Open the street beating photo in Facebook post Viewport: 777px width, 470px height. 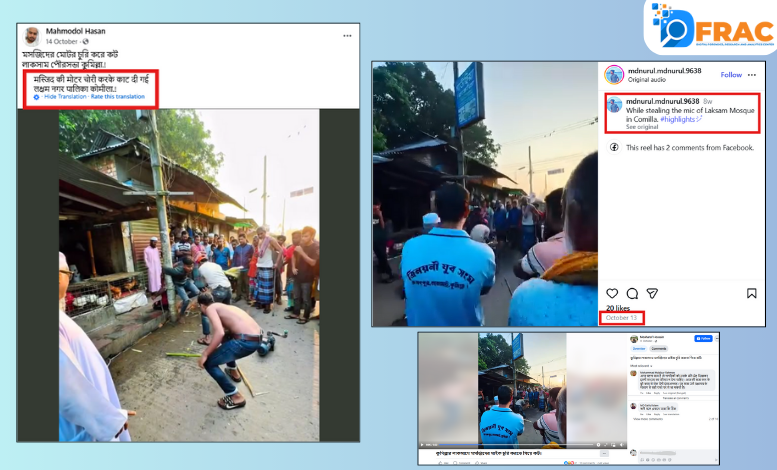pyautogui.click(x=189, y=272)
